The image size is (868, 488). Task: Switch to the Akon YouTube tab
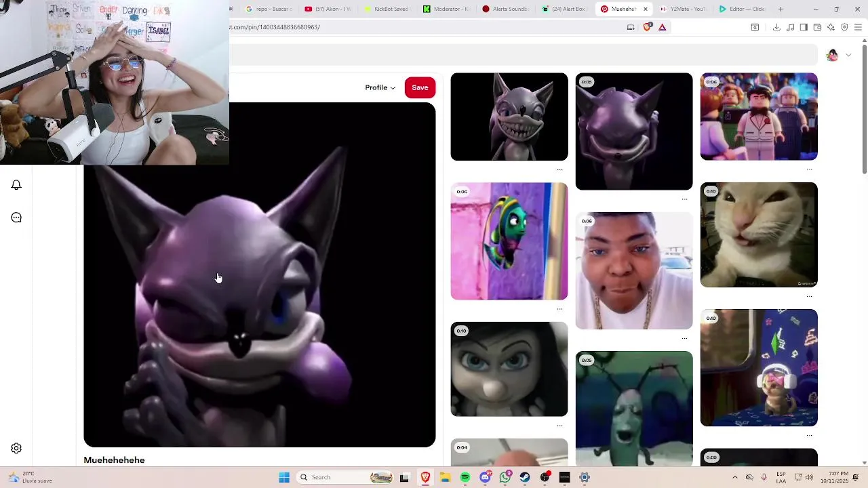point(328,9)
